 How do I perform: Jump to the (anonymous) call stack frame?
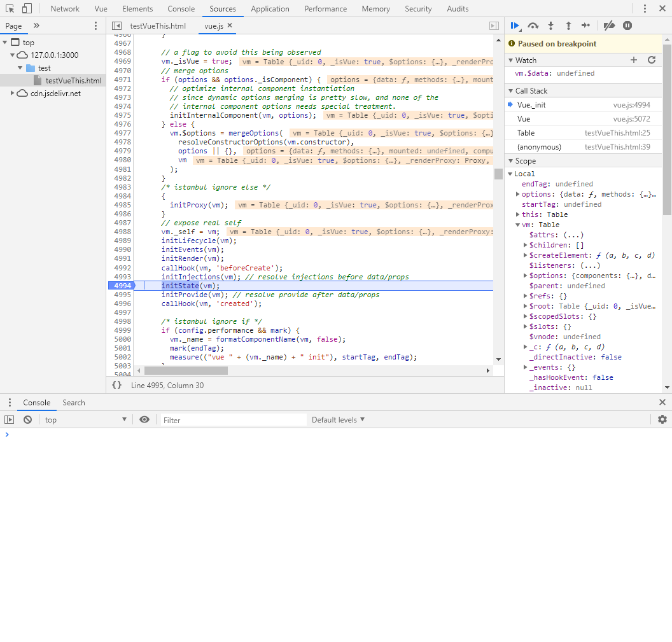tap(584, 146)
